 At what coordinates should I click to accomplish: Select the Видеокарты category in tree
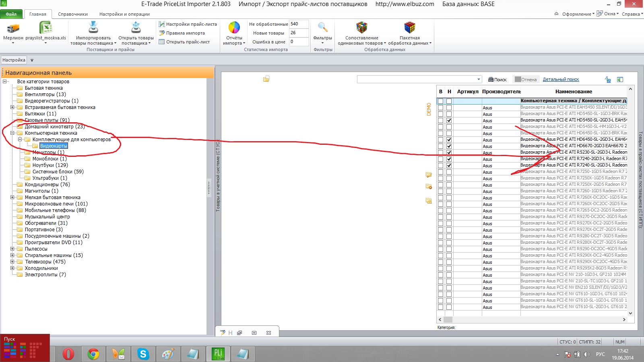point(54,146)
